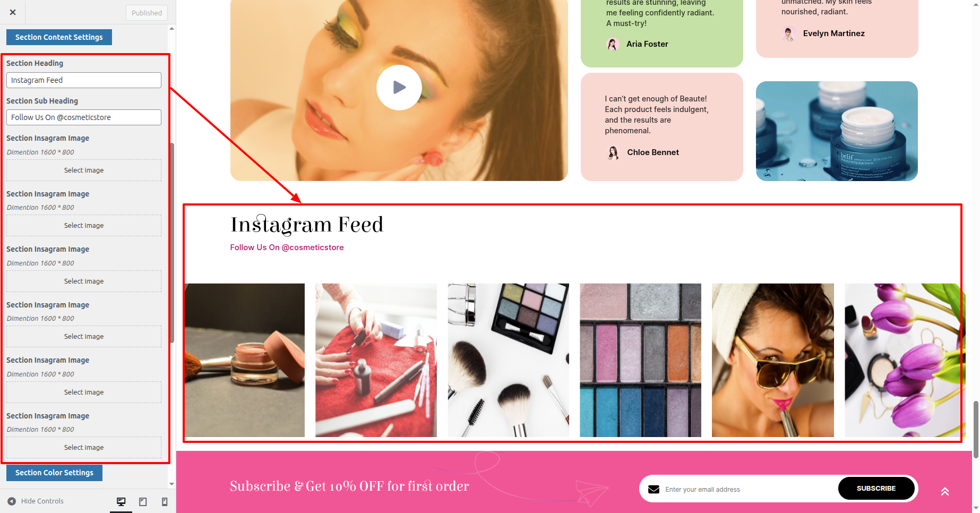980x513 pixels.
Task: Click the Published button
Action: (x=147, y=13)
